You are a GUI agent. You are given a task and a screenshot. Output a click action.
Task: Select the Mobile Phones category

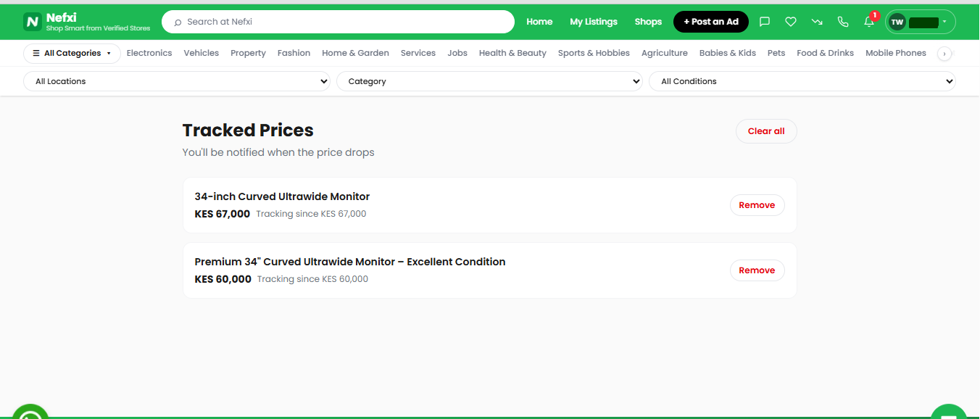[896, 53]
